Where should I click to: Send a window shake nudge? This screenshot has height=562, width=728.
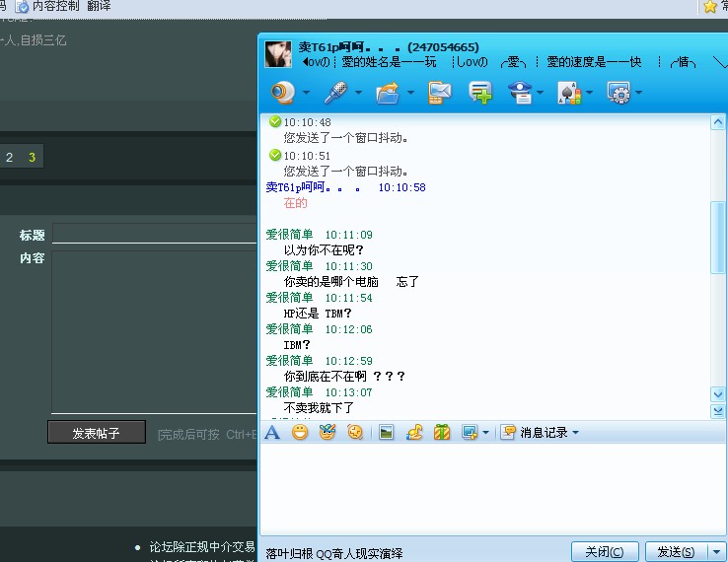click(x=355, y=432)
